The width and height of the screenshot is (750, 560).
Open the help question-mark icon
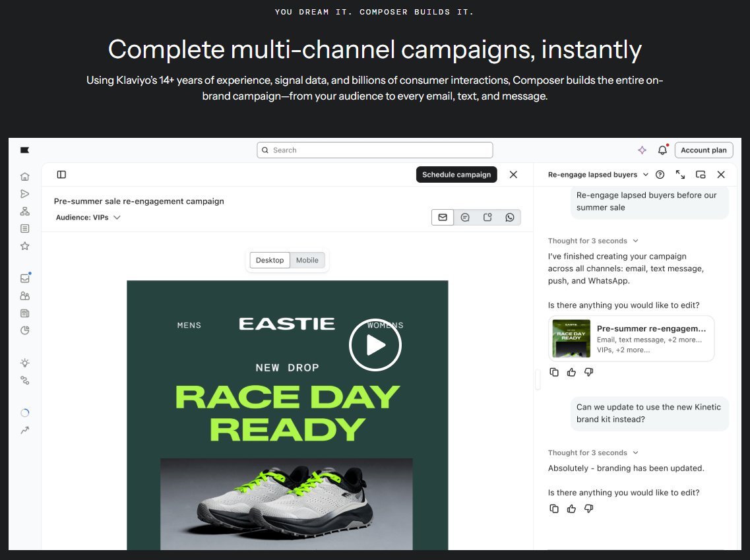tap(660, 175)
